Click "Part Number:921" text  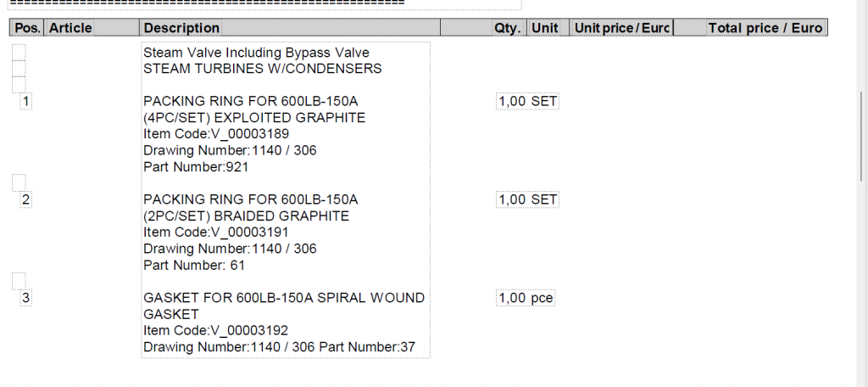(196, 167)
